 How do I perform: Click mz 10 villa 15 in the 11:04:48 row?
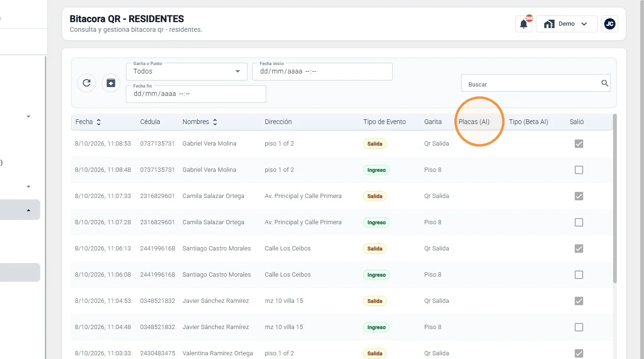click(x=284, y=327)
